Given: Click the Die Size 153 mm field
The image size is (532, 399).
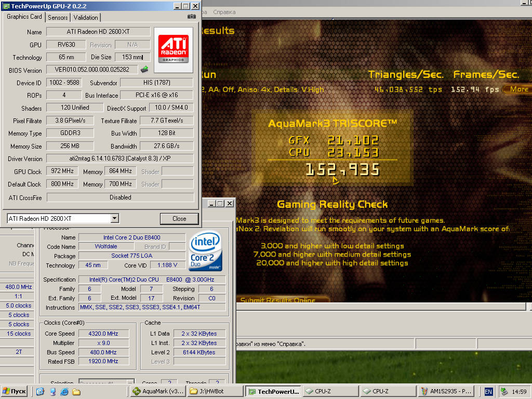Looking at the screenshot, I should coord(132,57).
